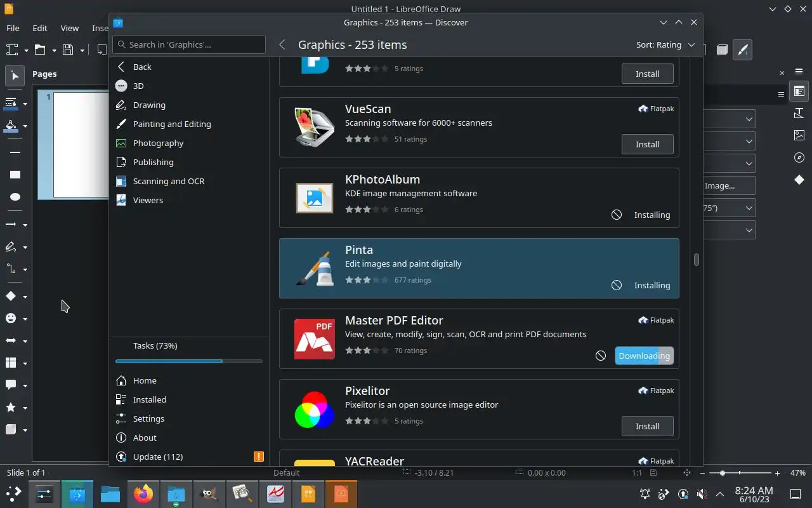Select the Lines and Arrows tool in Draw
Viewport: 812px width, 508px height.
(x=11, y=225)
